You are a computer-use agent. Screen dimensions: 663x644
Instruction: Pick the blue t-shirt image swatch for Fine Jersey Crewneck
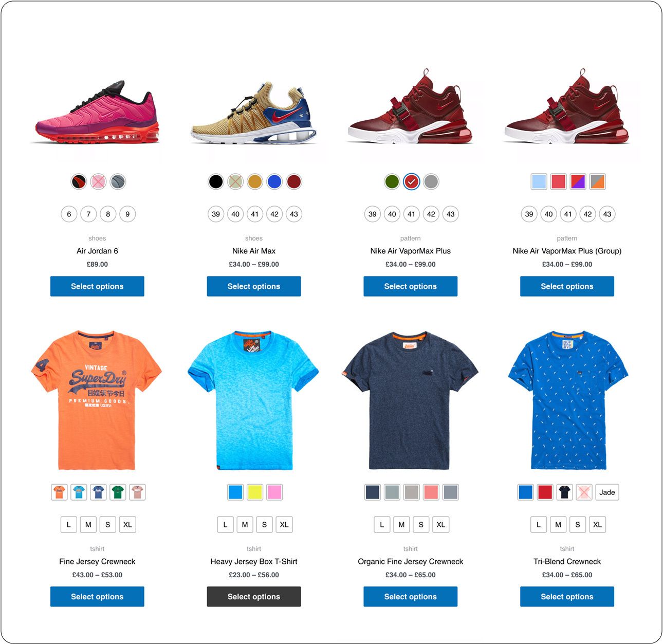point(98,492)
